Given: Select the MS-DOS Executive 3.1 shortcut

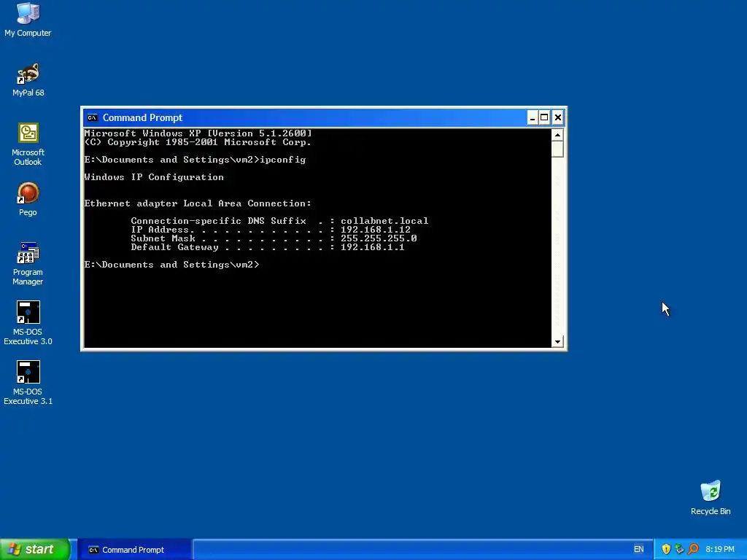Looking at the screenshot, I should pos(28,383).
